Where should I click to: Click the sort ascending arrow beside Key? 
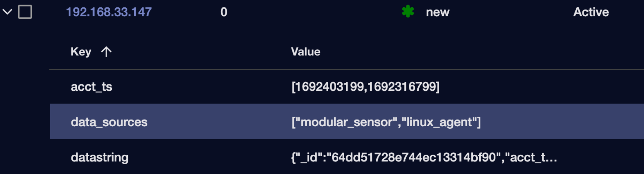(106, 52)
